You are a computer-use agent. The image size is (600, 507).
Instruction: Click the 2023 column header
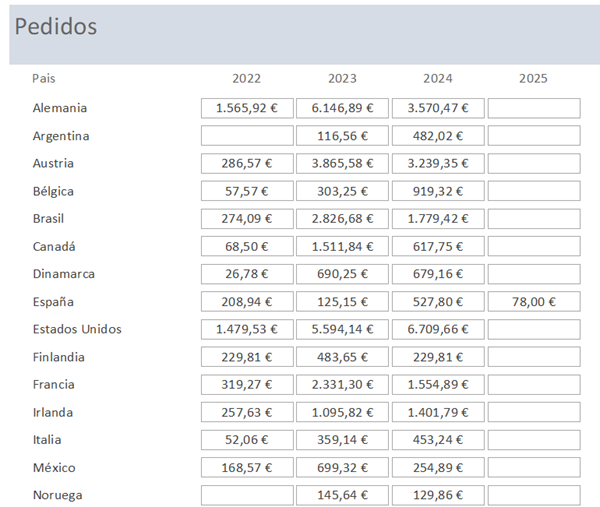(342, 78)
